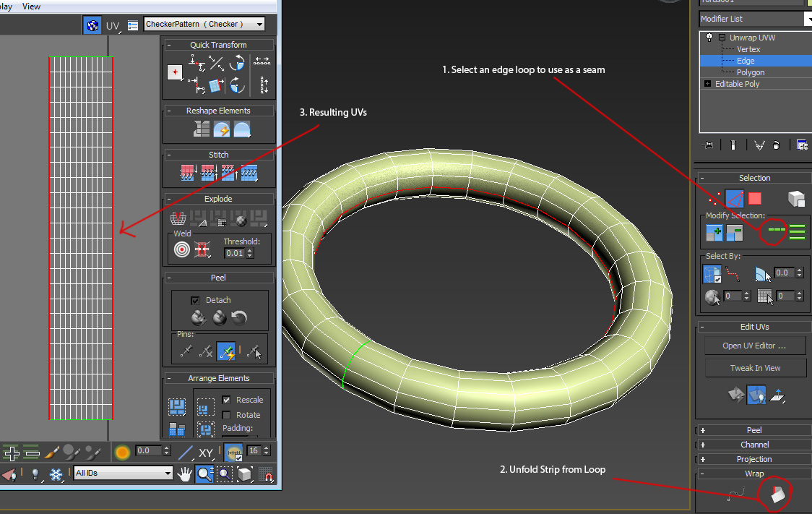Expand the Peel rollout on the right panel
This screenshot has height=514, width=812.
tap(754, 429)
